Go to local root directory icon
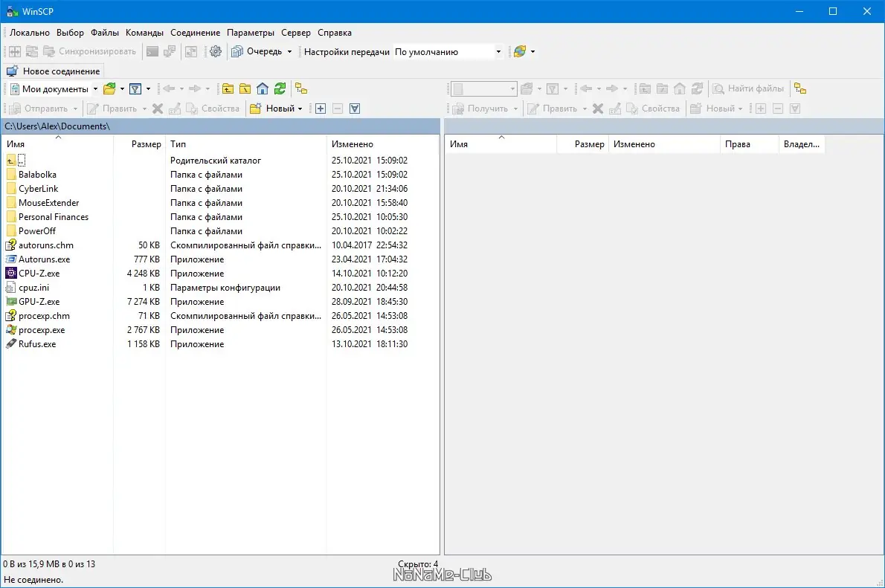The image size is (885, 588). point(245,88)
